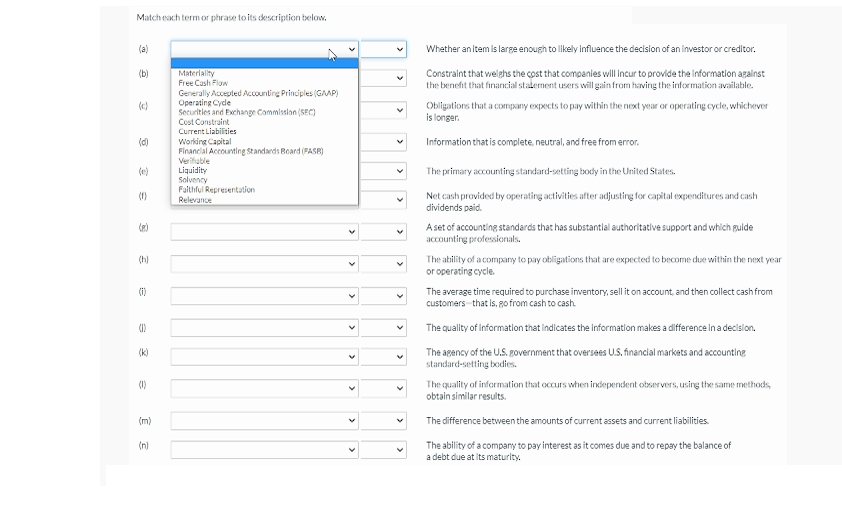
Task: Open the small dropdown for row (m)
Action: 383,421
